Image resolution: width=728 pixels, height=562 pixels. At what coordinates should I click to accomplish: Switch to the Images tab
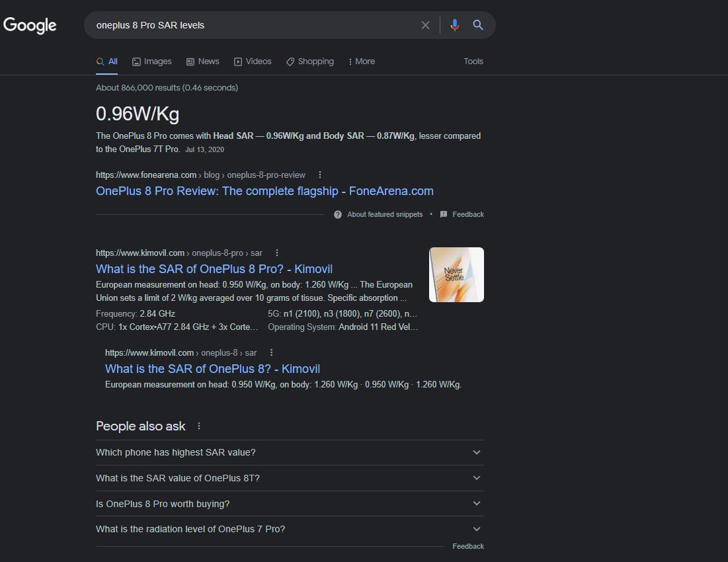click(x=152, y=61)
